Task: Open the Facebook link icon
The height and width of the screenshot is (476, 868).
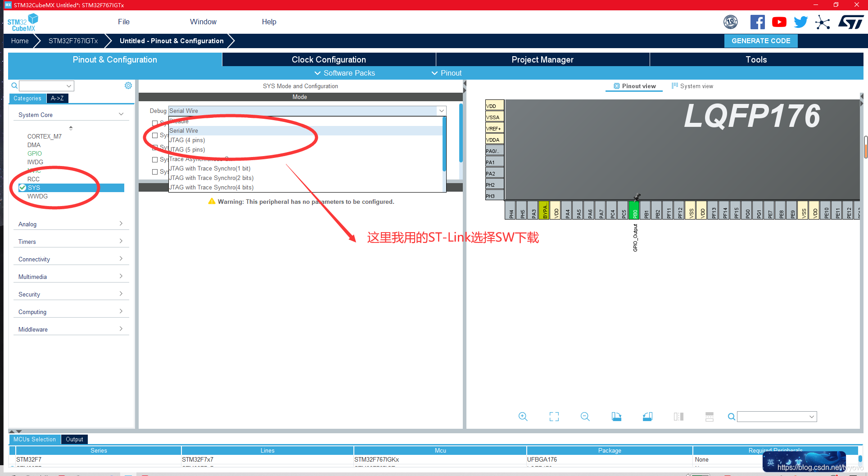Action: coord(757,22)
